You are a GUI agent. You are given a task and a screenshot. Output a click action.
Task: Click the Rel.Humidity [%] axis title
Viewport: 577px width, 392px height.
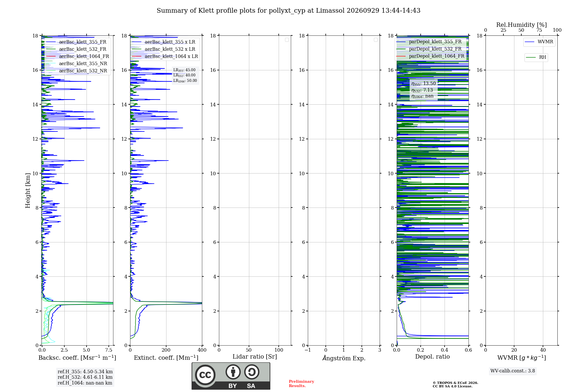pos(521,25)
